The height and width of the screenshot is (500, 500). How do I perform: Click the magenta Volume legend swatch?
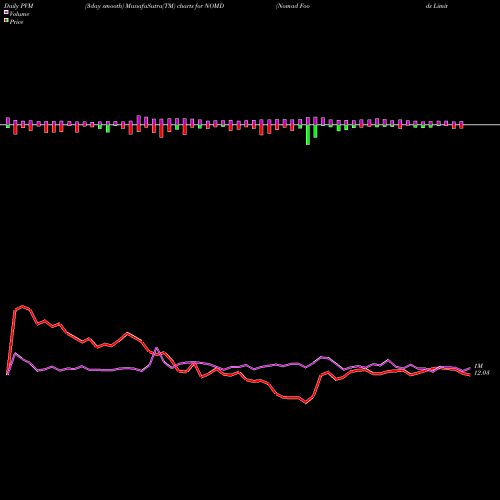pos(6,13)
